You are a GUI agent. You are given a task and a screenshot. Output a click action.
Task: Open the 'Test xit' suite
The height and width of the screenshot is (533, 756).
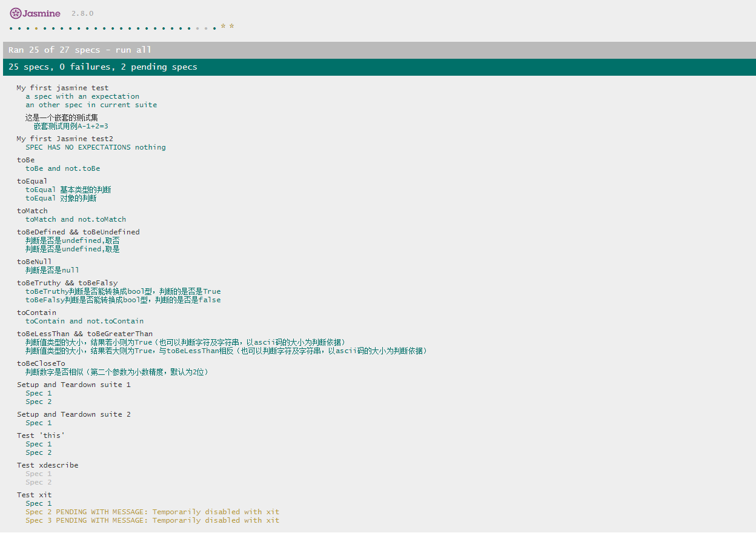click(35, 495)
